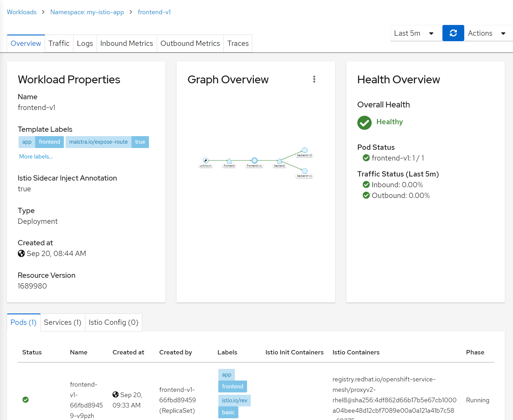The height and width of the screenshot is (420, 513).
Task: Click the app frontend template label
Action: coord(41,142)
